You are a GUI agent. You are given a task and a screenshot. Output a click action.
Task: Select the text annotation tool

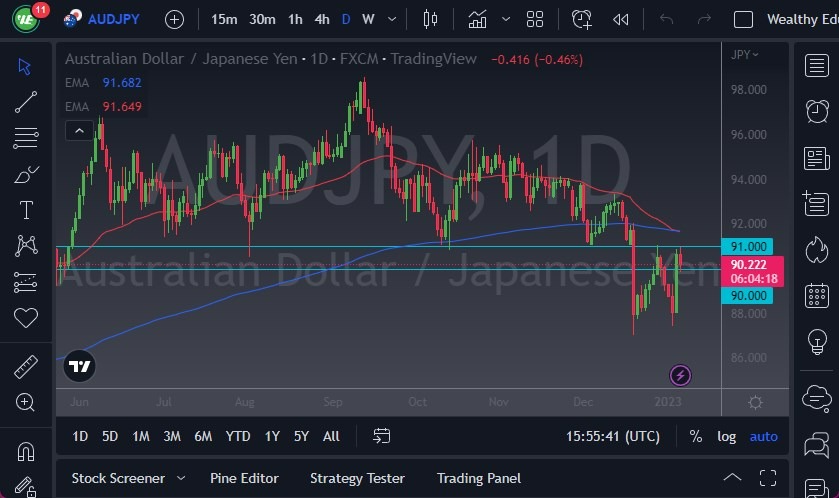26,210
